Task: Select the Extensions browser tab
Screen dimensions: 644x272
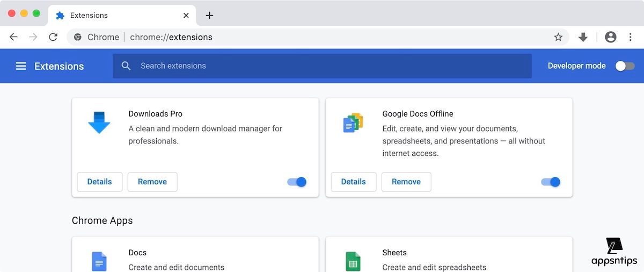Action: [x=118, y=16]
